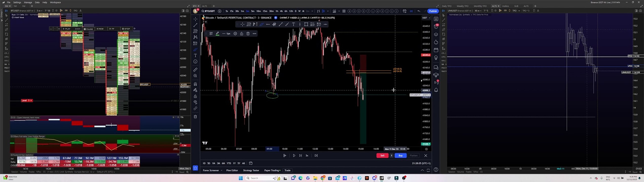Viewport: 644px width, 182px height.
Task: Open the Indicators button in TradingView toolbar
Action: point(334,11)
